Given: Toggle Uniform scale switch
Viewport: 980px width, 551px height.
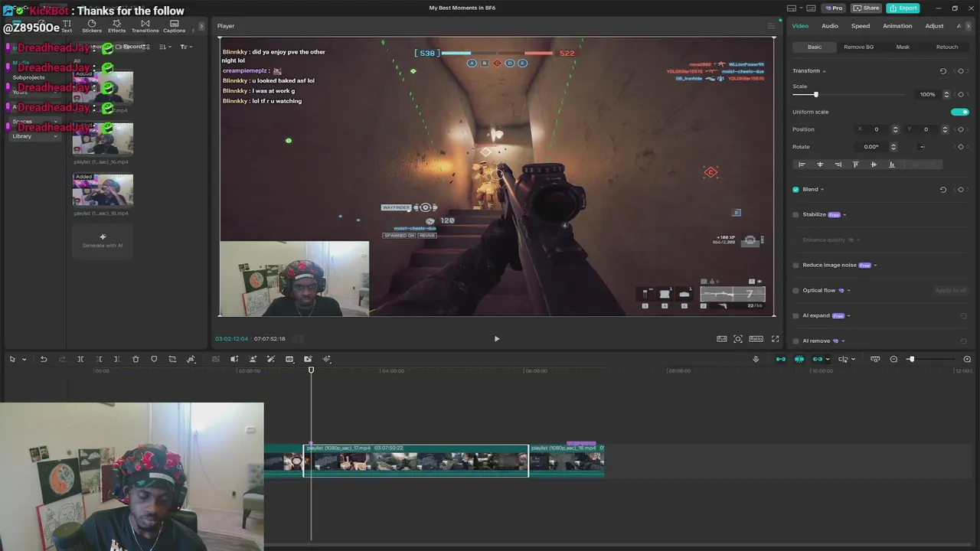Looking at the screenshot, I should tap(960, 112).
